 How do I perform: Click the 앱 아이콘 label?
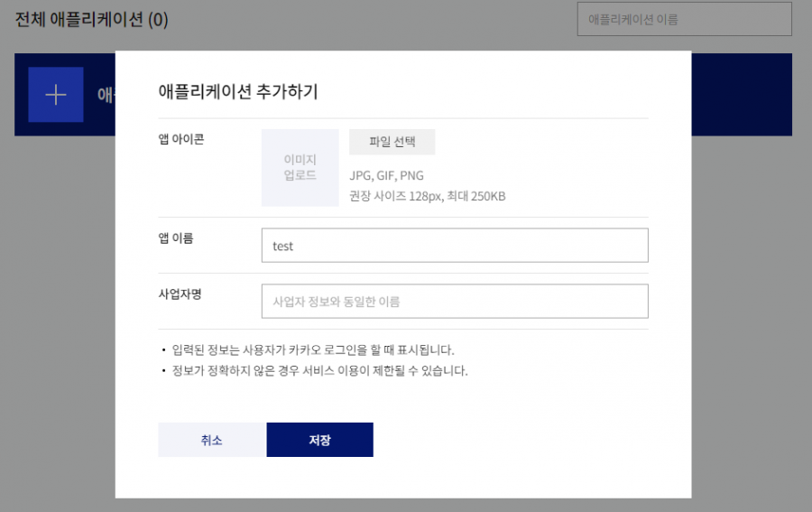tap(181, 139)
